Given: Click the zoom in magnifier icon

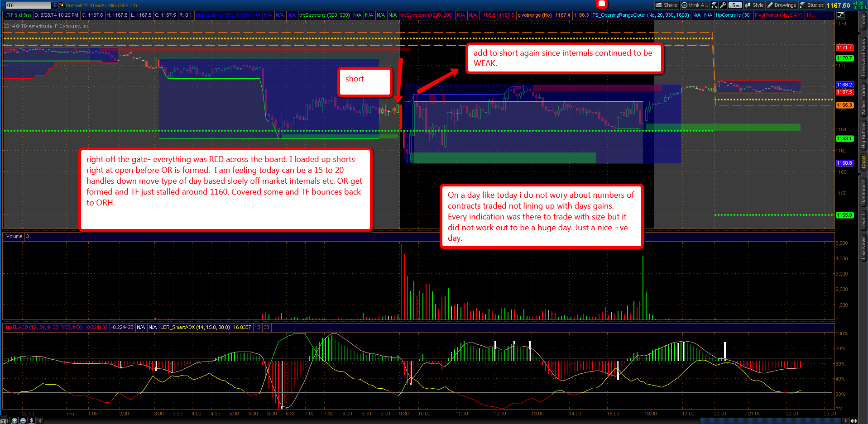Looking at the screenshot, I should coord(14,420).
